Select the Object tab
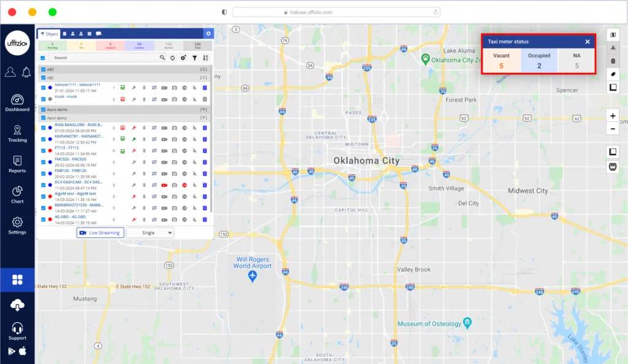 pos(50,34)
